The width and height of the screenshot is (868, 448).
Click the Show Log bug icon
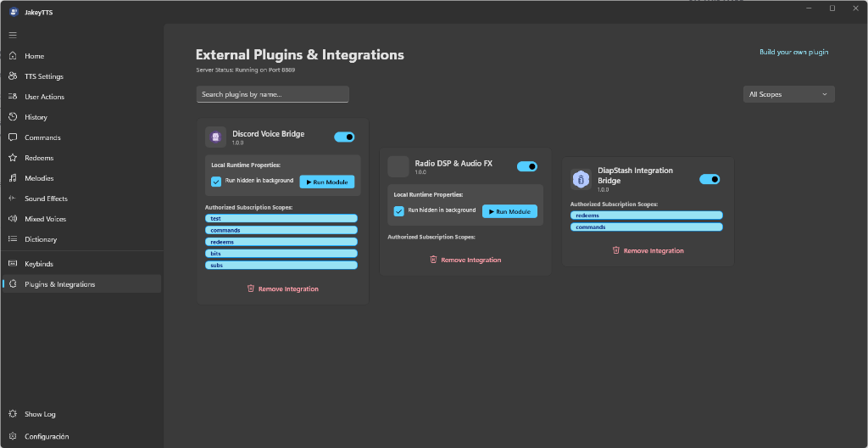[13, 414]
